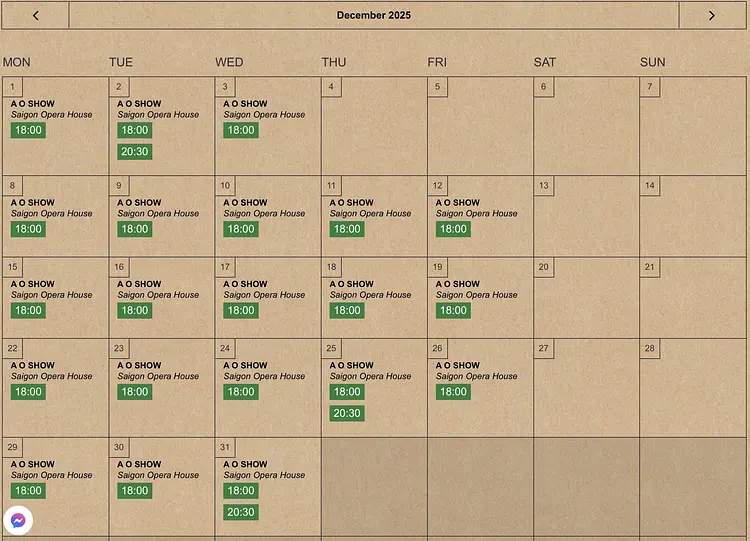Choose the 18:00 showtime on December 8

point(28,229)
